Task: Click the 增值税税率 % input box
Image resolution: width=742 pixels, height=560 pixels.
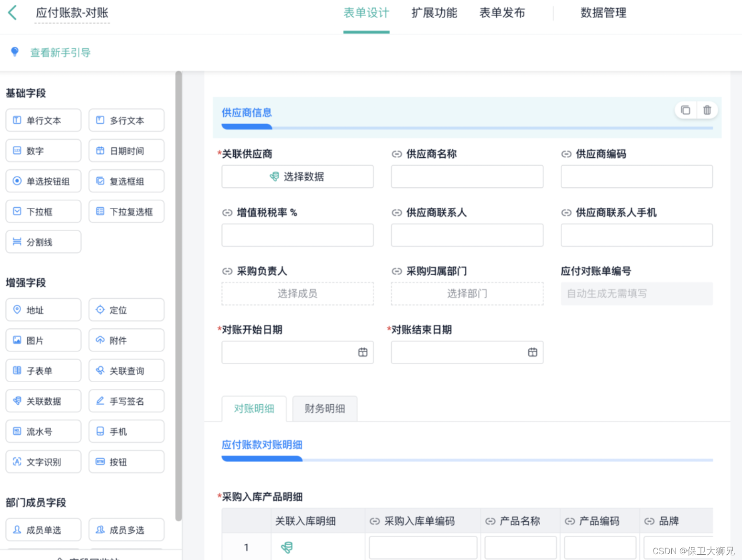Action: coord(297,235)
